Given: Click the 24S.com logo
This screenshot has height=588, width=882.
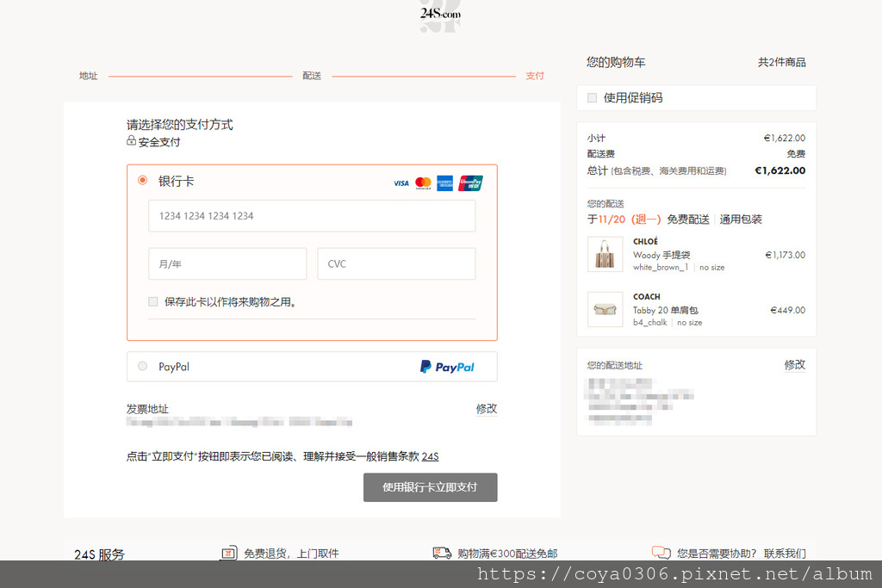Looking at the screenshot, I should point(440,15).
